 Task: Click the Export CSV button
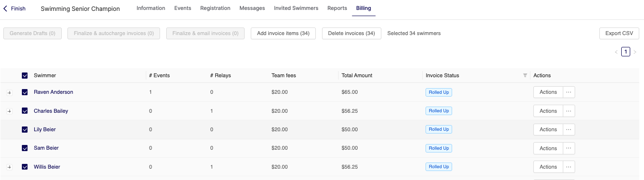pyautogui.click(x=619, y=33)
